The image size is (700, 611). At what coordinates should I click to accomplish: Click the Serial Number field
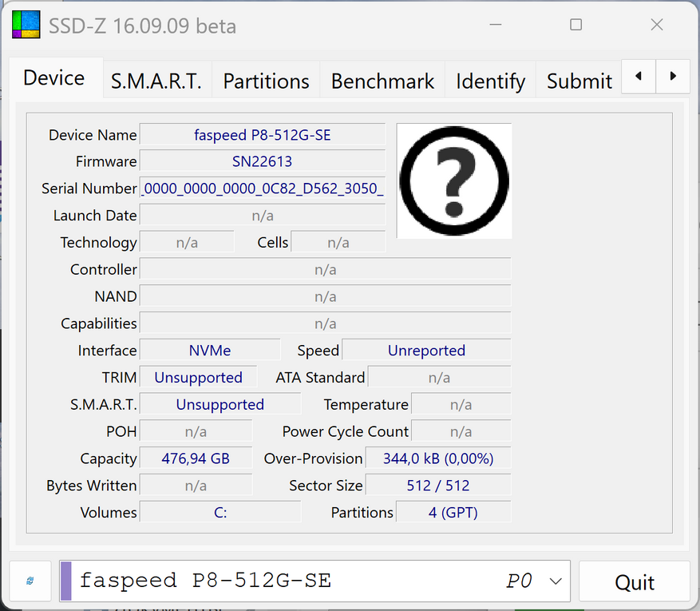click(x=263, y=188)
